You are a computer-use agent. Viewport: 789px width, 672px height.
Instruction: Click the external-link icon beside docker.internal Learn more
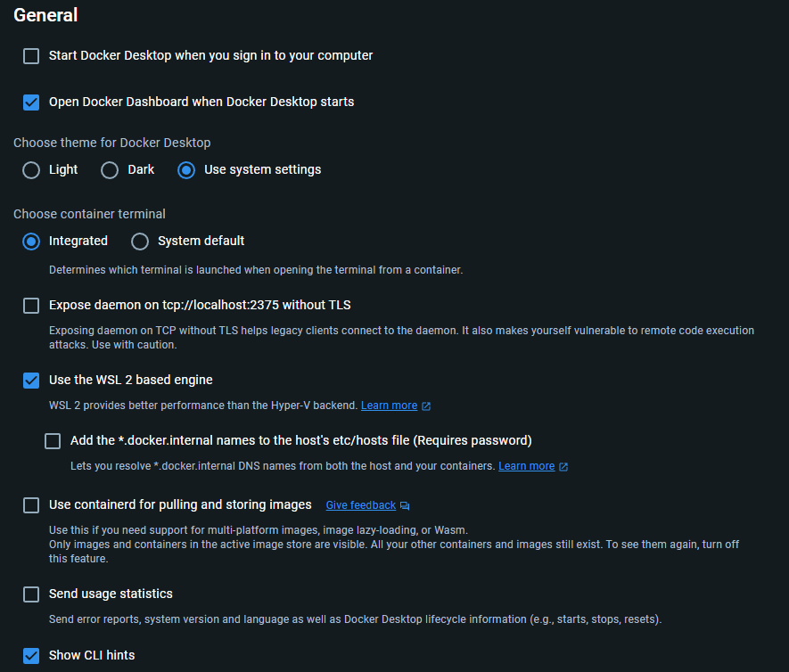click(563, 466)
